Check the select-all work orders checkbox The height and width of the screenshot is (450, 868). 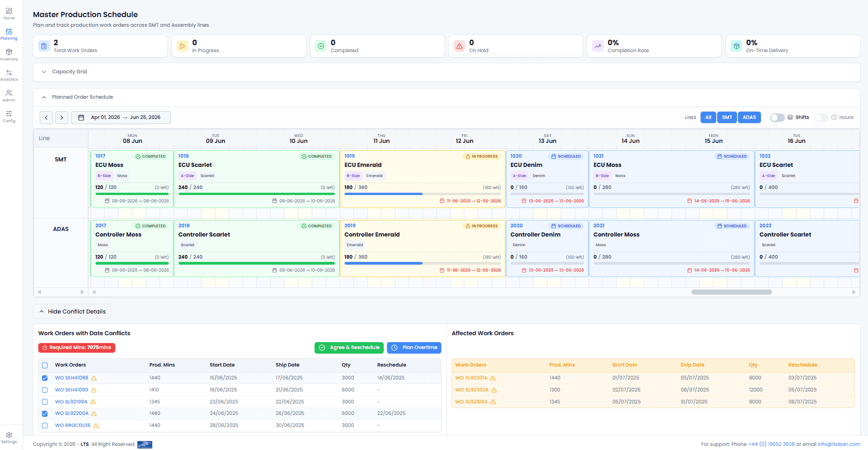tap(45, 365)
